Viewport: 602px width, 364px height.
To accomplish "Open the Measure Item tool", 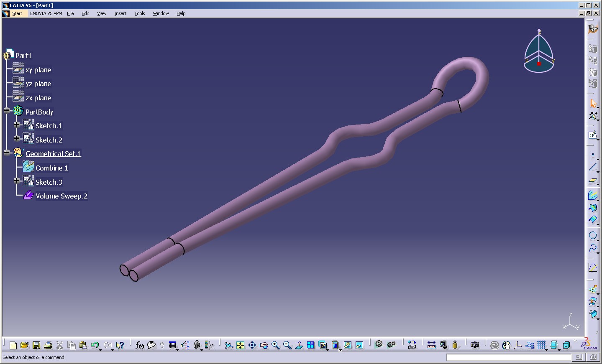I will pos(443,345).
